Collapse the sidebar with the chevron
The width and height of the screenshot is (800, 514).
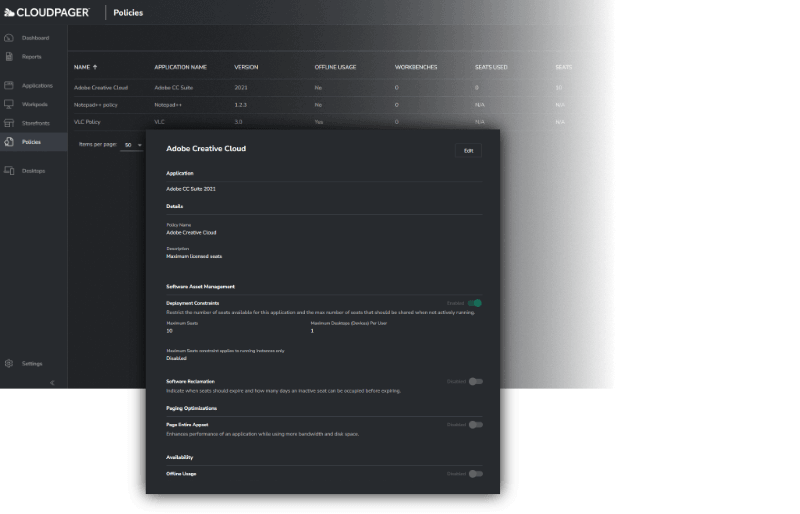(x=52, y=382)
